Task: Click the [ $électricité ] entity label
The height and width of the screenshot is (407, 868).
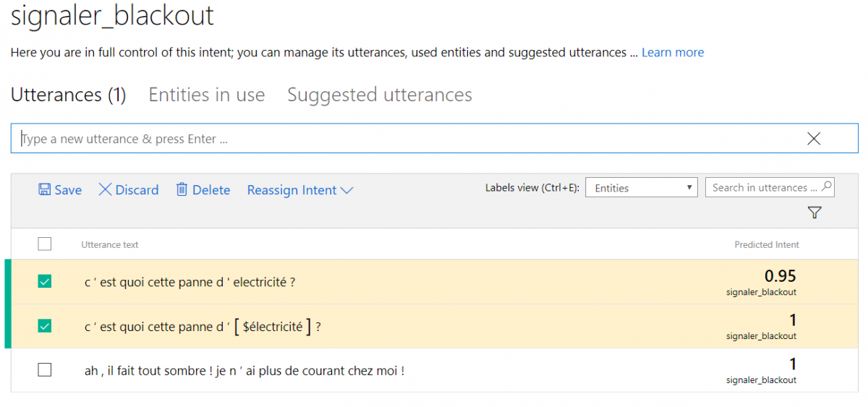Action: pyautogui.click(x=272, y=327)
